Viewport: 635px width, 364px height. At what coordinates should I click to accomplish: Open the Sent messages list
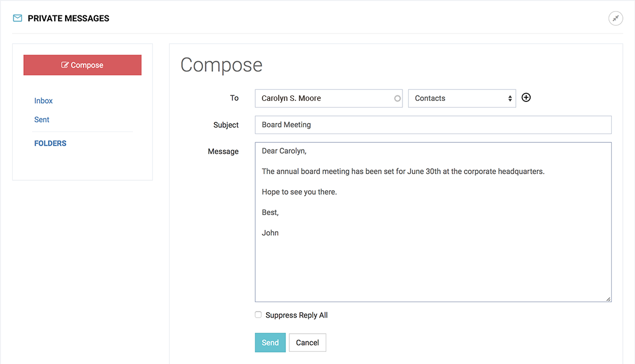click(x=42, y=120)
